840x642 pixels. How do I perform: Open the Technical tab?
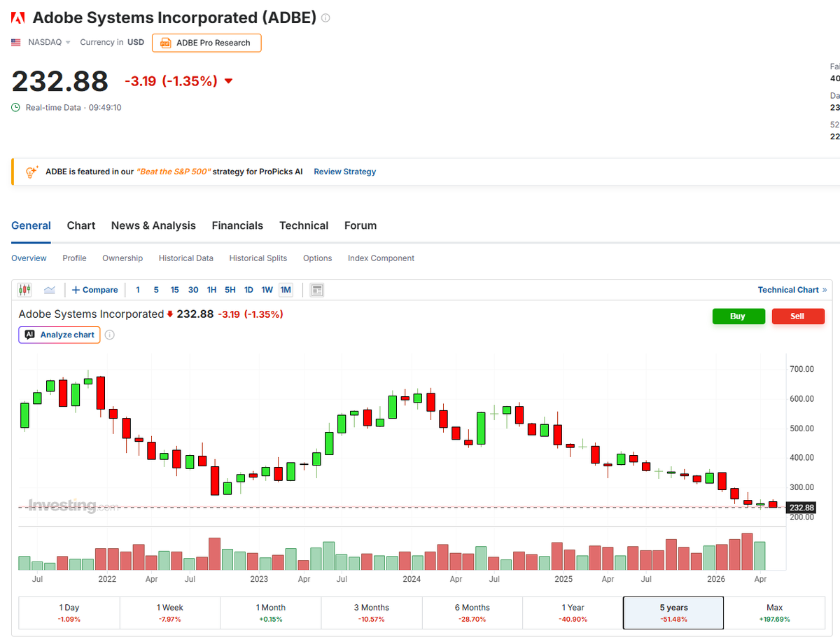(304, 225)
